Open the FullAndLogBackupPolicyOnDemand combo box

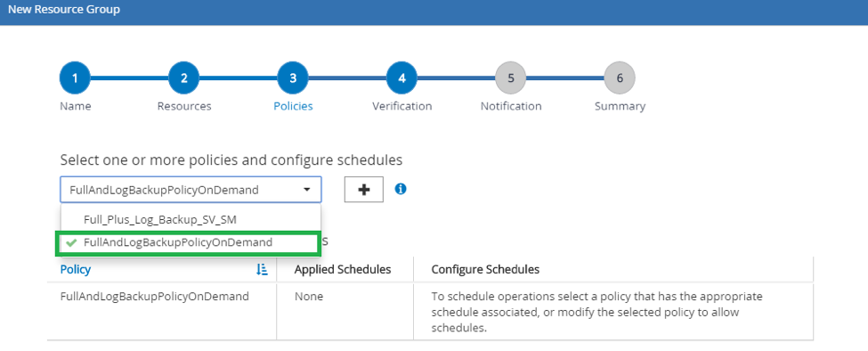(191, 190)
